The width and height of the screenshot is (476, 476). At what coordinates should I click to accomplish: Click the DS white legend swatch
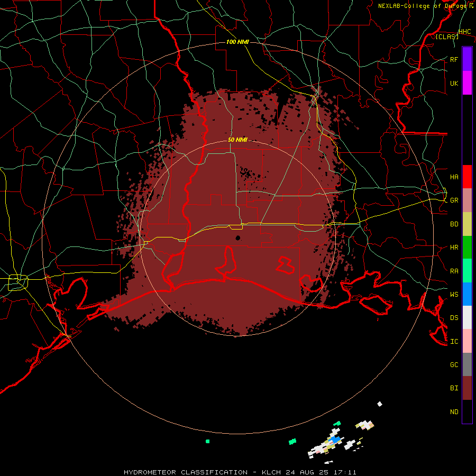[467, 317]
